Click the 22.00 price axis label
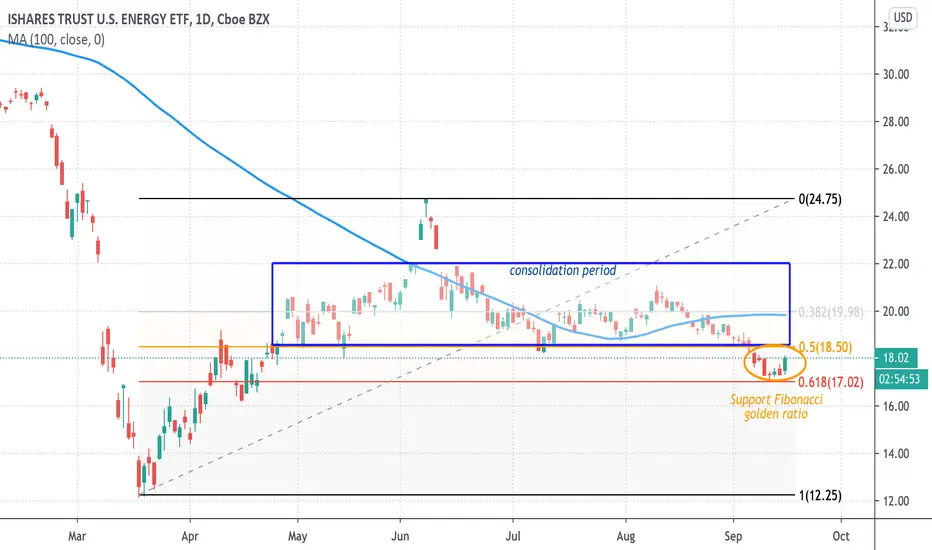The width and height of the screenshot is (932, 550). (896, 264)
